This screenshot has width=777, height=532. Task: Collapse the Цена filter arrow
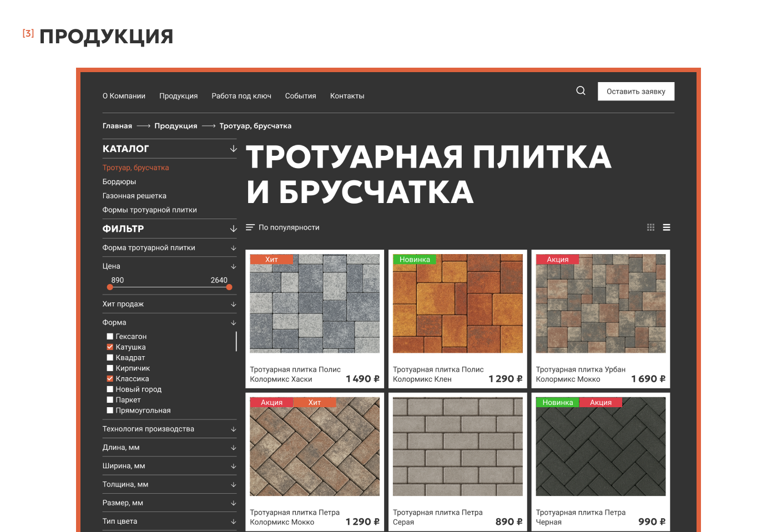coord(233,266)
